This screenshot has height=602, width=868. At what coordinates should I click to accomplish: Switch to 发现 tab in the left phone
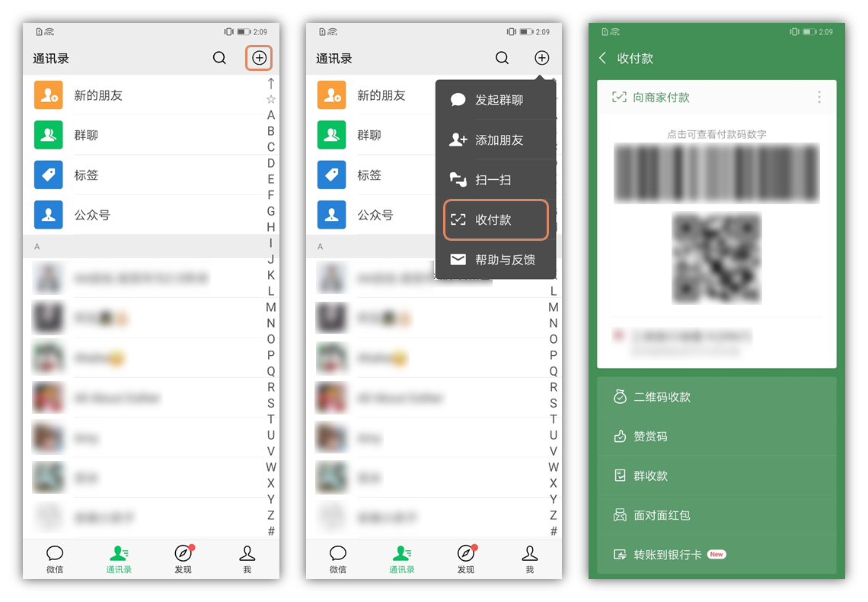tap(183, 559)
